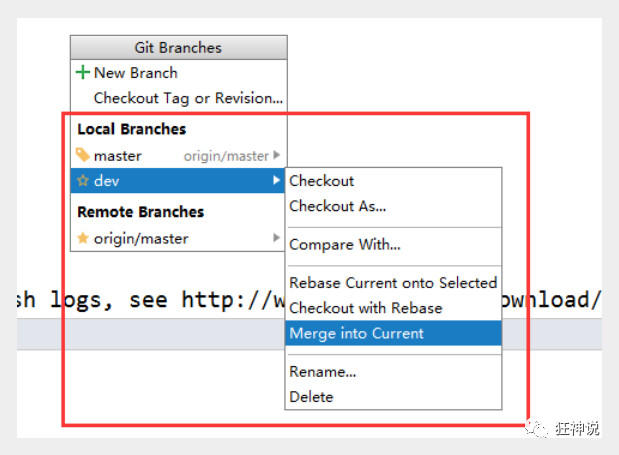Viewport: 619px width, 455px height.
Task: Expand the dev branch submenu arrow
Action: (x=276, y=180)
